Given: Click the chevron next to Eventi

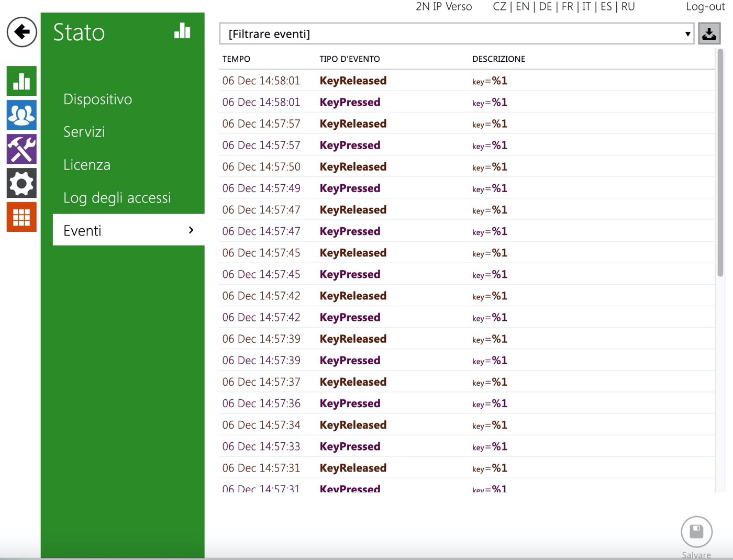Looking at the screenshot, I should tap(191, 230).
